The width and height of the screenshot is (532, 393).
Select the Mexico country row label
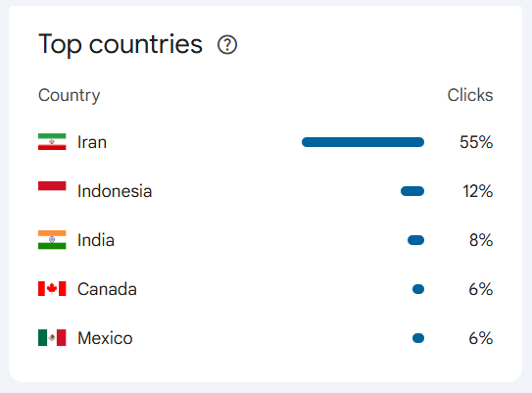tap(105, 338)
